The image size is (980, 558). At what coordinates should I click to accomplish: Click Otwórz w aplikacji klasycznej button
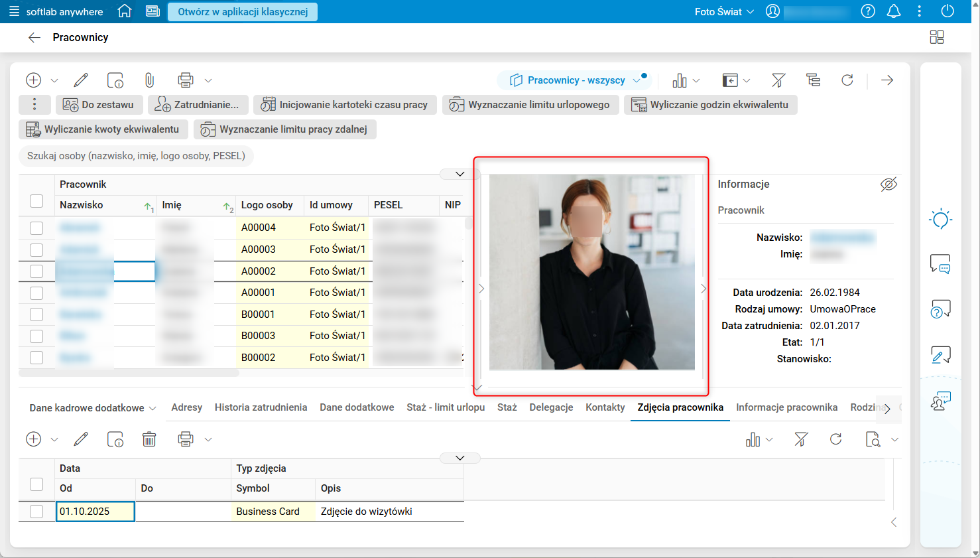(243, 12)
